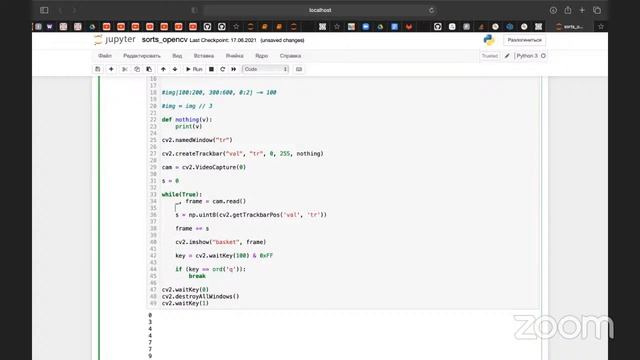640x360 pixels.
Task: Click the output value 3
Action: pos(150,322)
